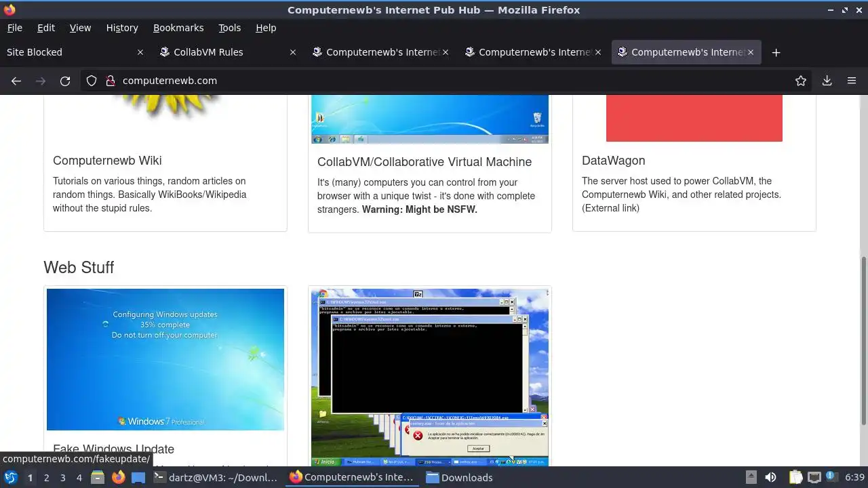
Task: Open the View menu
Action: click(80, 28)
